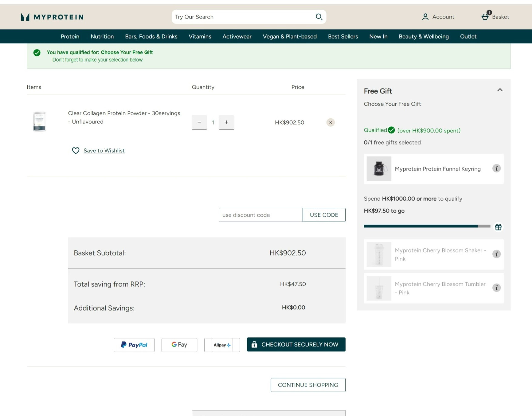Open Clear Collagen product thumbnail
The height and width of the screenshot is (416, 532).
[39, 121]
